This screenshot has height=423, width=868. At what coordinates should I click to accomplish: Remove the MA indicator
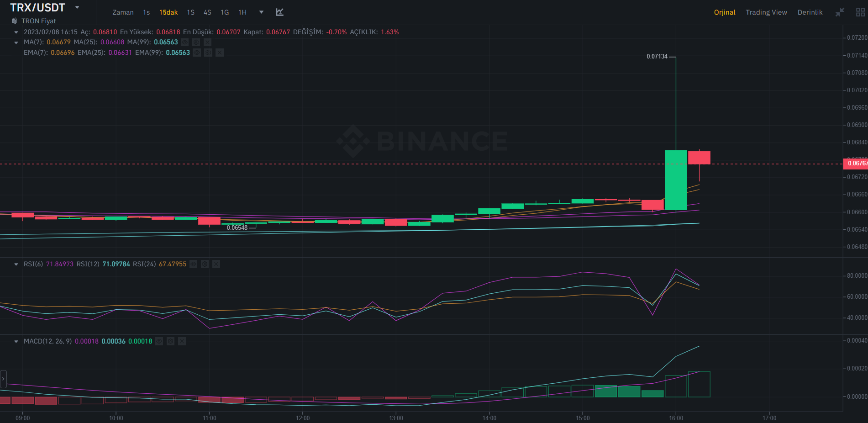207,42
